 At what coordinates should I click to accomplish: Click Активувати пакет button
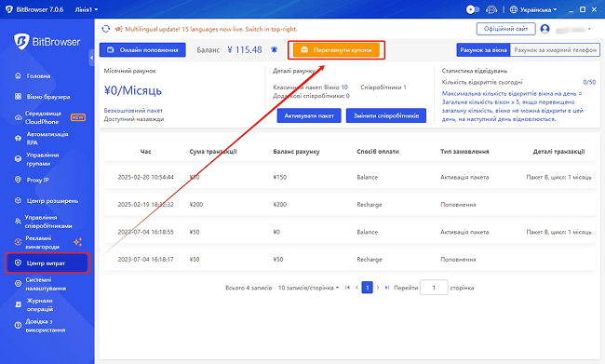pyautogui.click(x=309, y=115)
